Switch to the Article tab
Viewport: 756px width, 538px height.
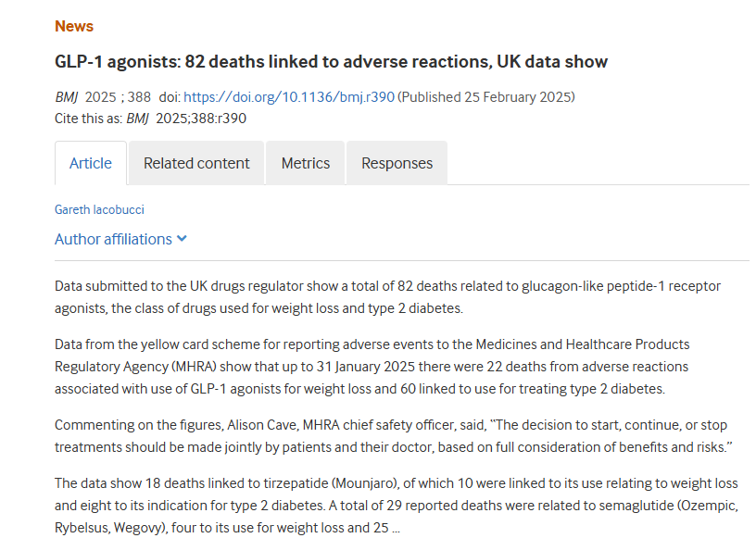point(91,163)
